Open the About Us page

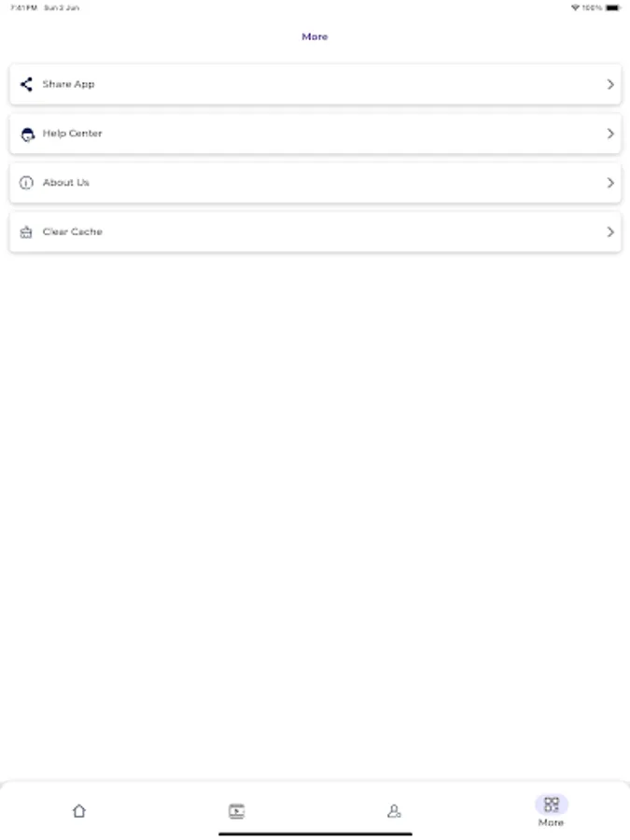coord(315,182)
